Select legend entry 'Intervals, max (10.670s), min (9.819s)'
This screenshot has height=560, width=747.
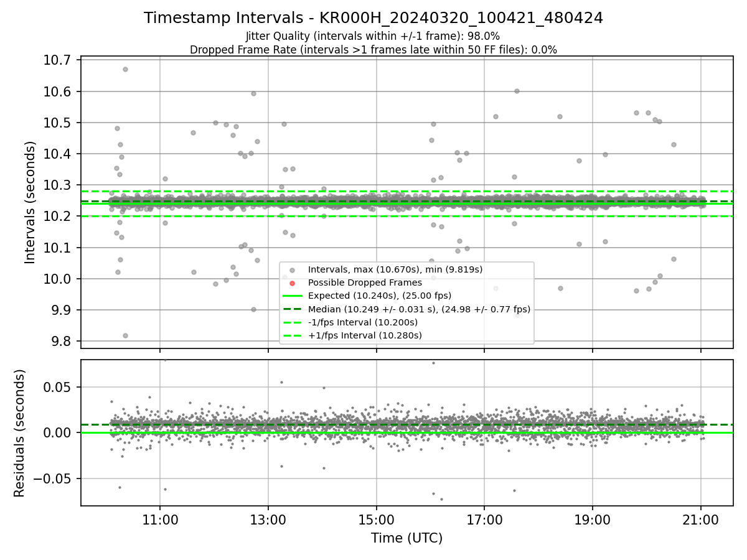pyautogui.click(x=395, y=269)
